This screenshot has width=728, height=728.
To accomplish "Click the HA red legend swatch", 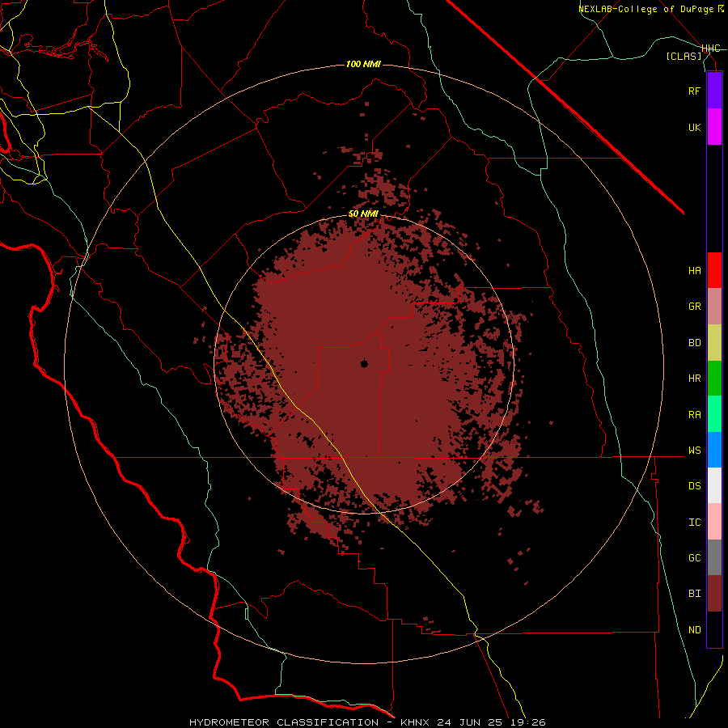I will 714,270.
